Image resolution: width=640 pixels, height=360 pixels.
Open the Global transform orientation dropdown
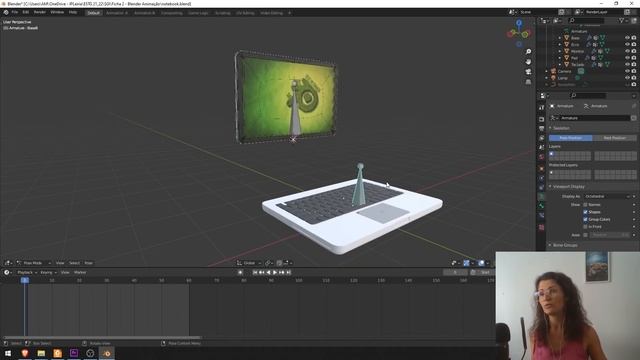click(249, 263)
